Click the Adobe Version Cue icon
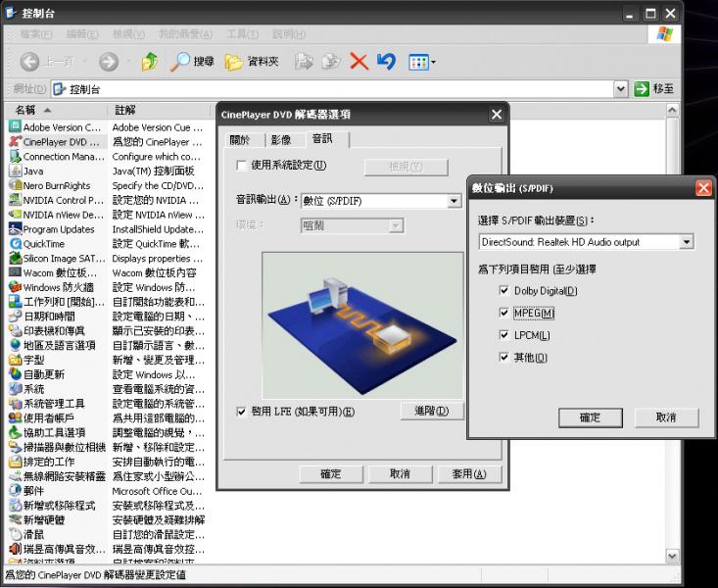 [x=15, y=127]
